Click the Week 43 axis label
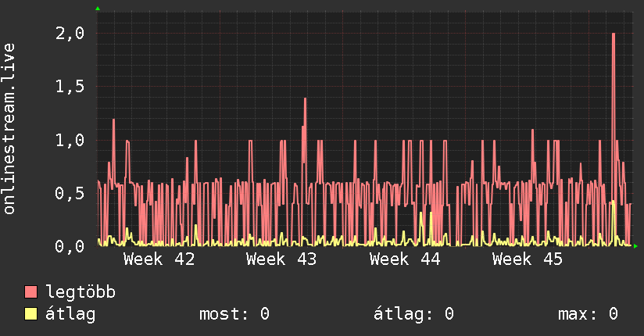644x336 pixels. 281,259
